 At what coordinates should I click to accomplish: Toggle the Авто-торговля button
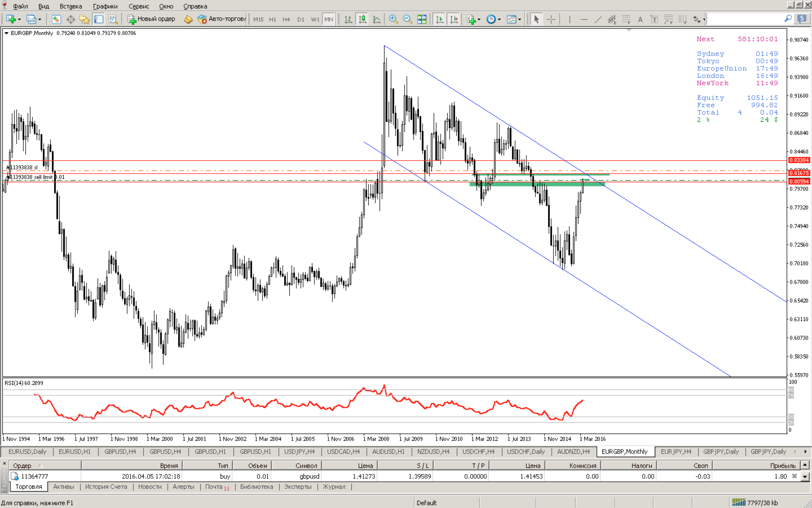[x=222, y=19]
